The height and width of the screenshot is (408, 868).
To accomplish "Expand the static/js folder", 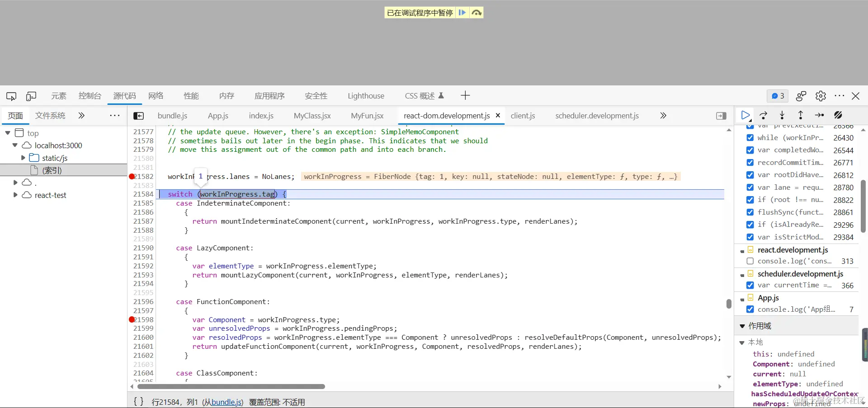I will pos(23,158).
